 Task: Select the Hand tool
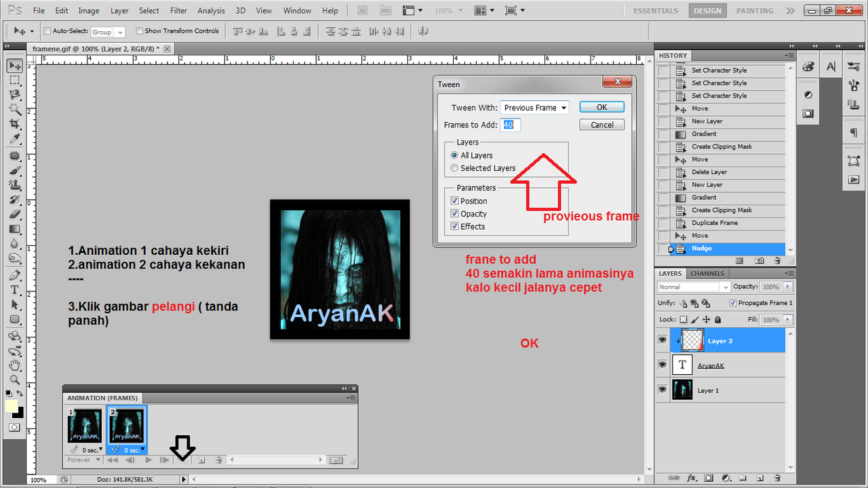click(x=15, y=365)
